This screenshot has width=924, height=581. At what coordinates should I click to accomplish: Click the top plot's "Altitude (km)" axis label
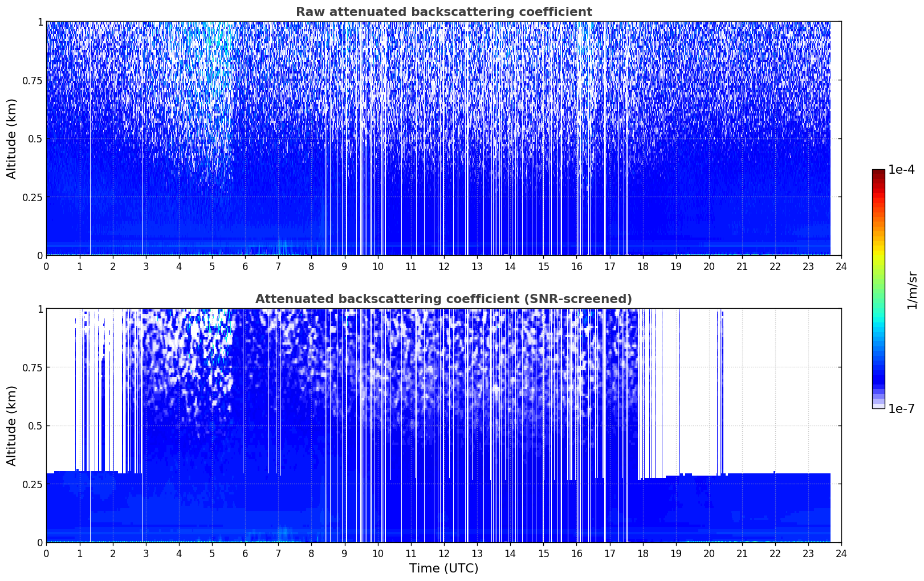coord(12,138)
